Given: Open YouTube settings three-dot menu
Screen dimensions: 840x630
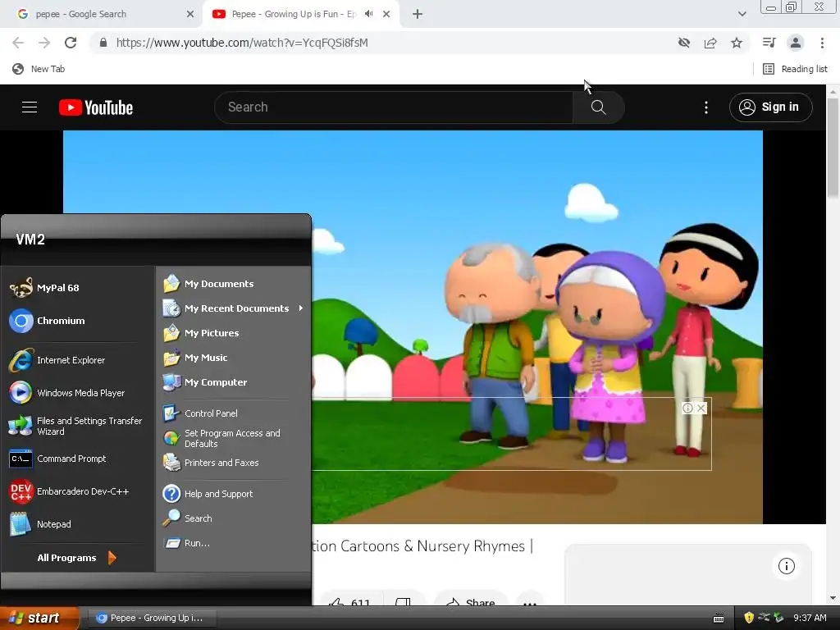Looking at the screenshot, I should point(706,107).
